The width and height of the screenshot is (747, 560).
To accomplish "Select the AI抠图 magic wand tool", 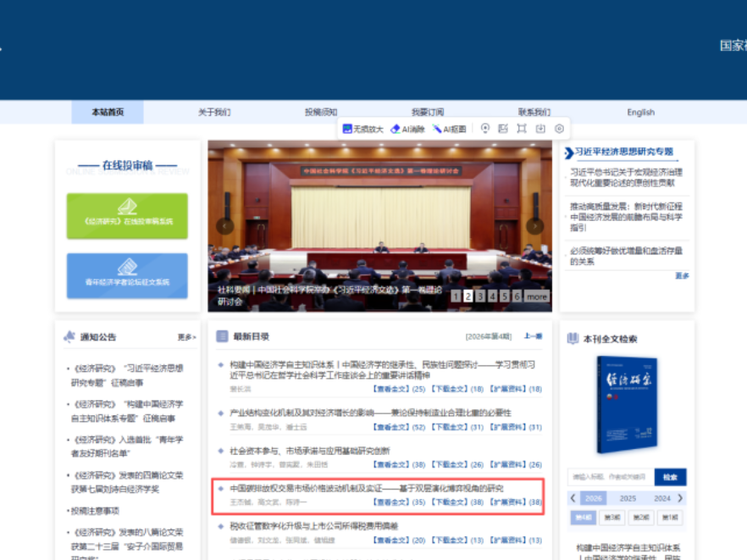I will pos(449,129).
